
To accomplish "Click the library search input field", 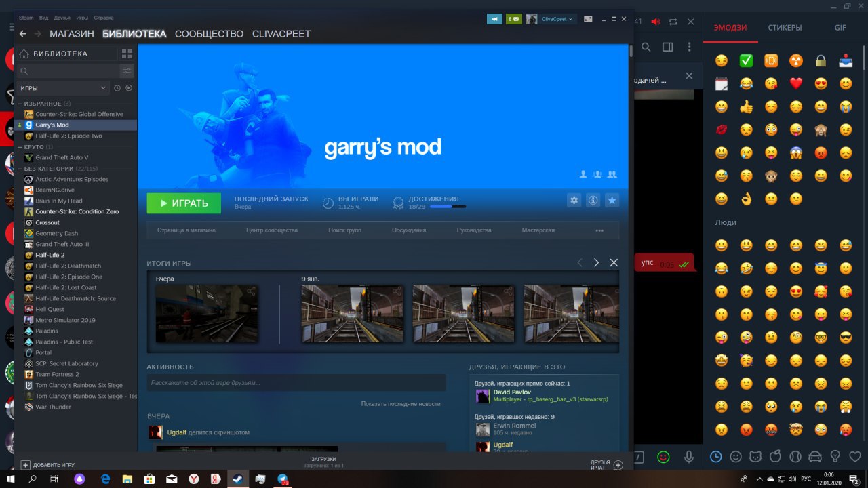I will coord(68,71).
